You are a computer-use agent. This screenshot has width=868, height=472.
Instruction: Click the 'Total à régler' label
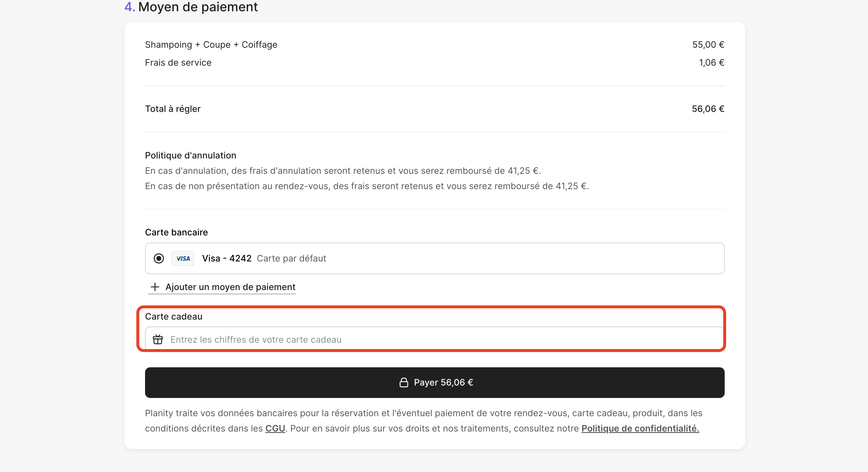(173, 109)
